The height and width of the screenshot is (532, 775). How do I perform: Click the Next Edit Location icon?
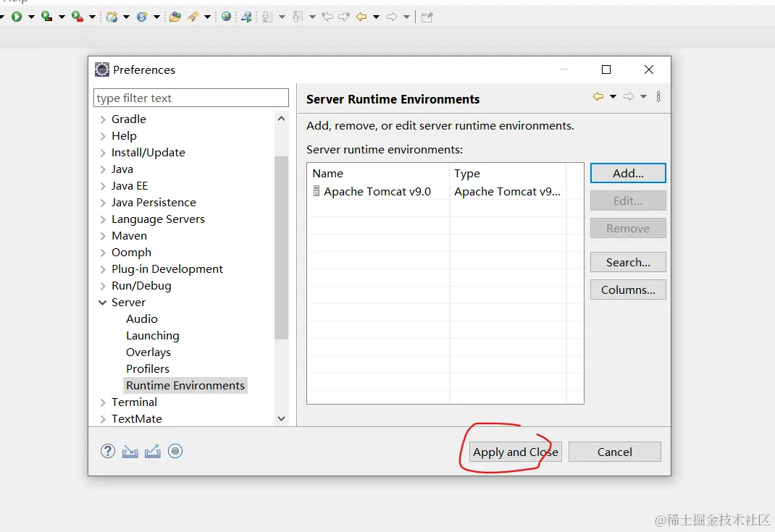click(344, 17)
